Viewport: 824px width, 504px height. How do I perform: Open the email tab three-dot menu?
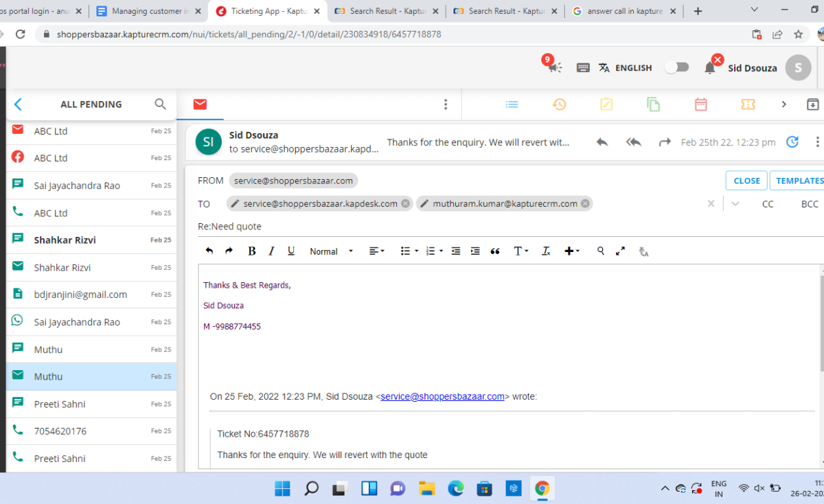446,104
